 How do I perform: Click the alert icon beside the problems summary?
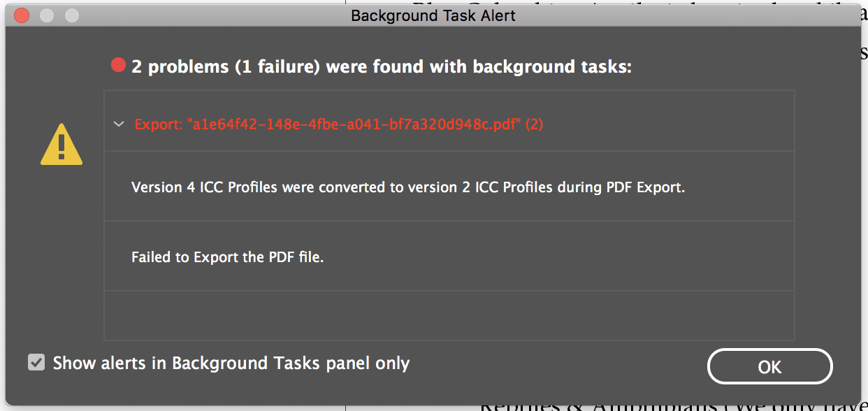coord(62,144)
